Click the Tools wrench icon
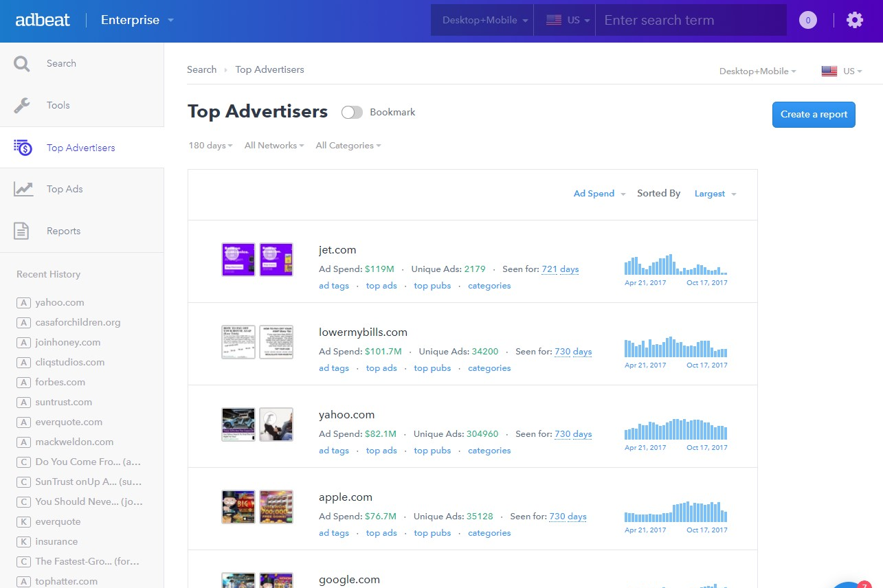The image size is (883, 588). point(22,106)
